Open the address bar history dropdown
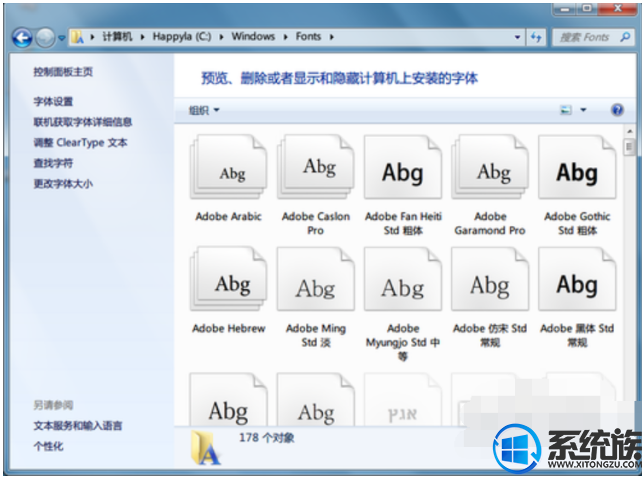Image resolution: width=642 pixels, height=477 pixels. (518, 37)
